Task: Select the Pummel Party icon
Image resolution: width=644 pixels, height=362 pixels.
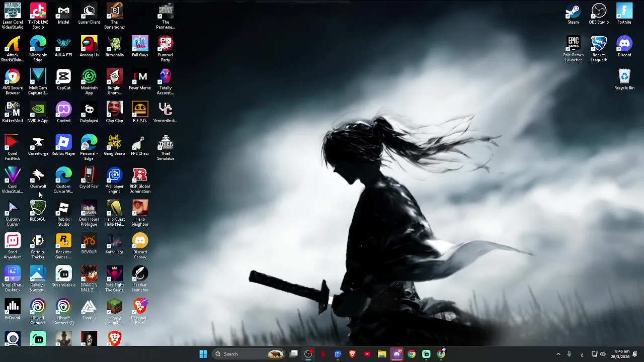Action: tap(166, 49)
